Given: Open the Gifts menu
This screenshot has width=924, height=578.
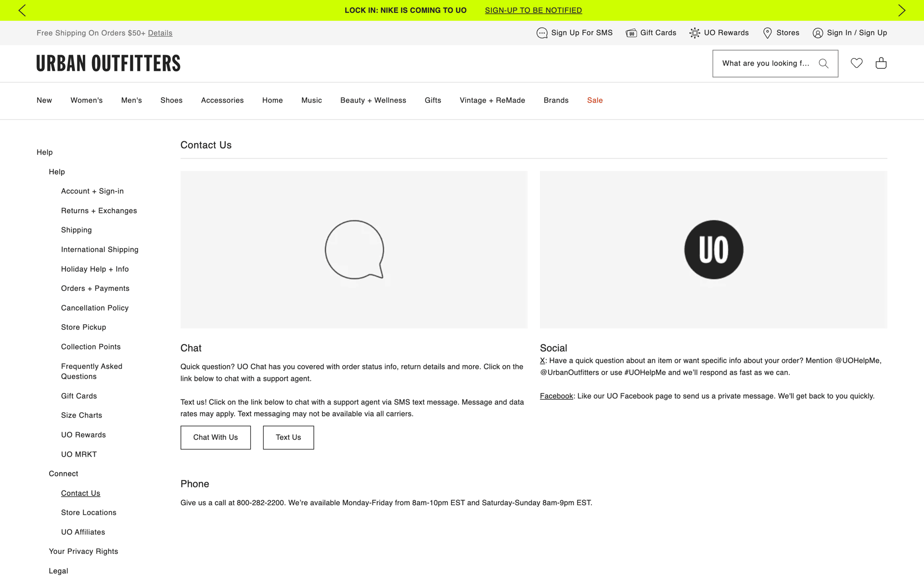Looking at the screenshot, I should pos(433,100).
